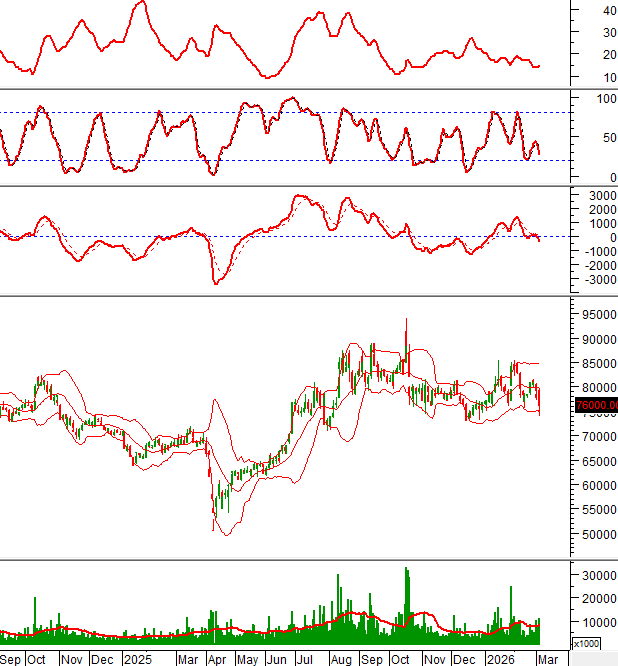Select the 65000 price axis label

pos(594,462)
